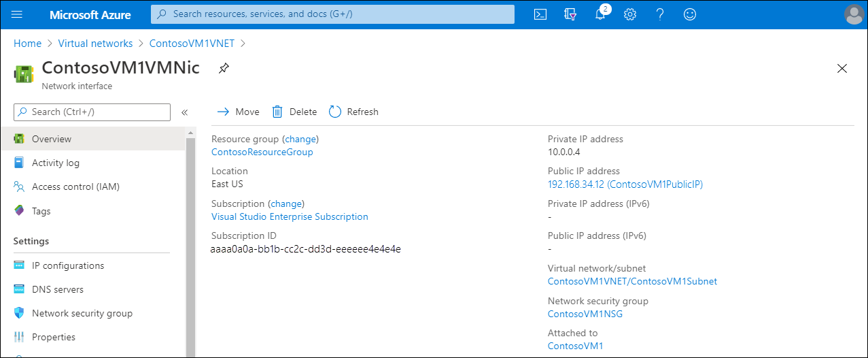868x358 pixels.
Task: Refresh the network interface overview
Action: [x=353, y=112]
